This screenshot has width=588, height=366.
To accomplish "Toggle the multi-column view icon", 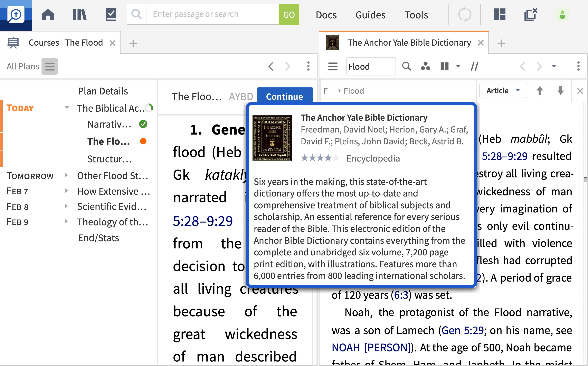I will [445, 66].
